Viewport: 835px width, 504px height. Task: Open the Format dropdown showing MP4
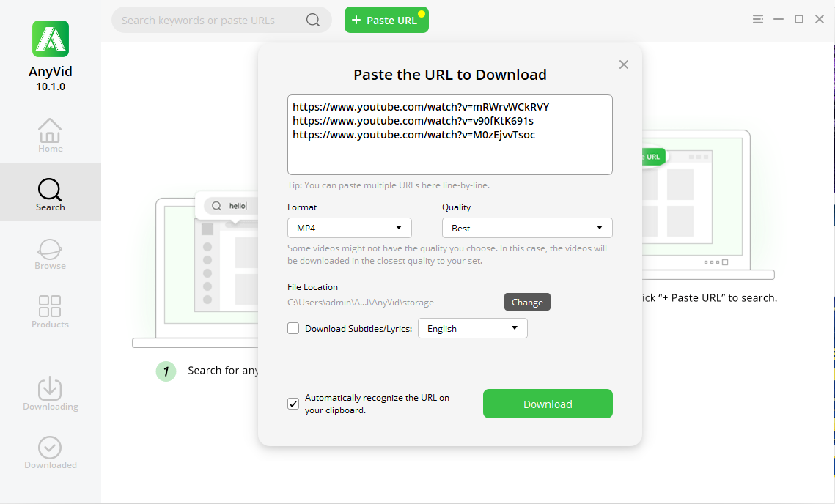point(350,228)
